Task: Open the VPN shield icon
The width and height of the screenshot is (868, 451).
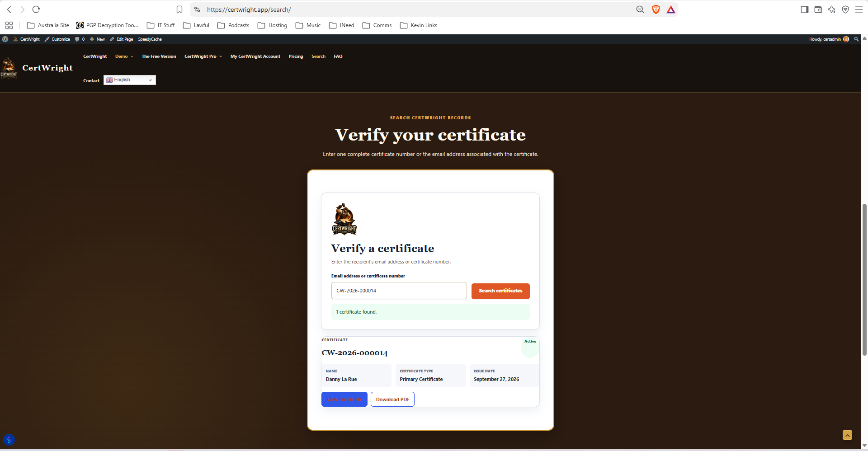Action: pos(845,9)
